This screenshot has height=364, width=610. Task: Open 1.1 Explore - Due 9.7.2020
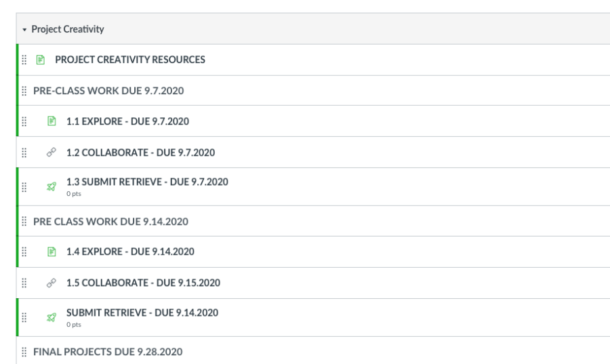pos(127,122)
